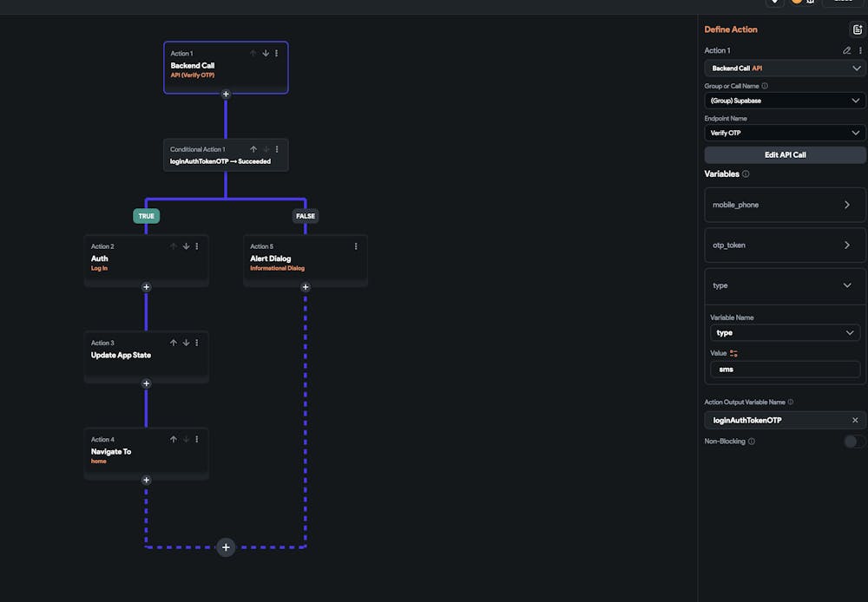Image resolution: width=868 pixels, height=602 pixels.
Task: Click the pencil icon to rename Action 1
Action: tap(847, 50)
